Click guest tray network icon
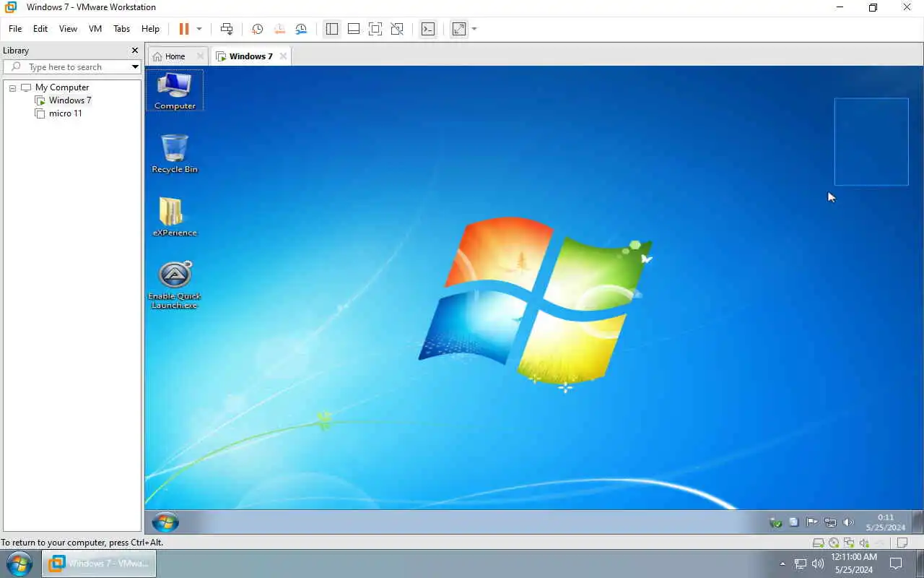 (x=830, y=522)
